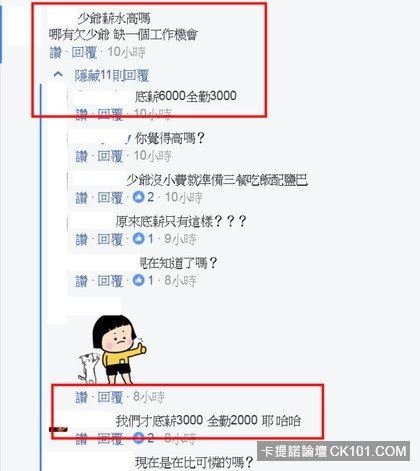Reply to 原來底薪只有這樣？？？ comment
Viewport: 420px width, 471px height.
coord(110,239)
